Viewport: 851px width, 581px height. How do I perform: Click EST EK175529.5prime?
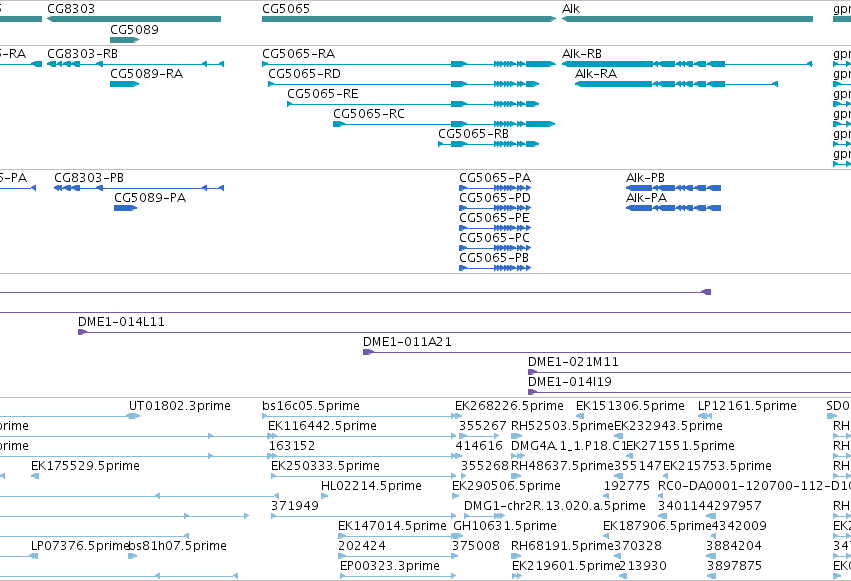85,466
